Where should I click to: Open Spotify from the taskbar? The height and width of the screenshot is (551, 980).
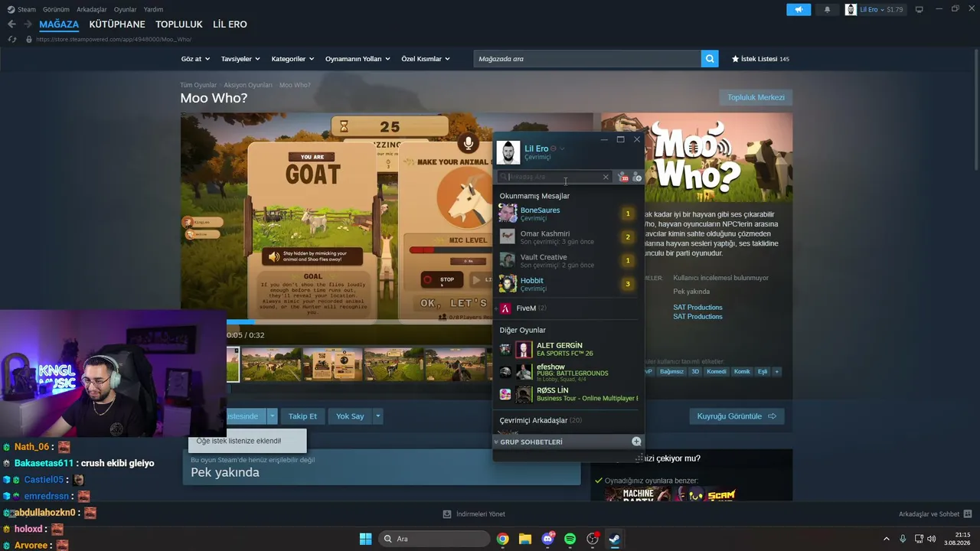point(570,539)
